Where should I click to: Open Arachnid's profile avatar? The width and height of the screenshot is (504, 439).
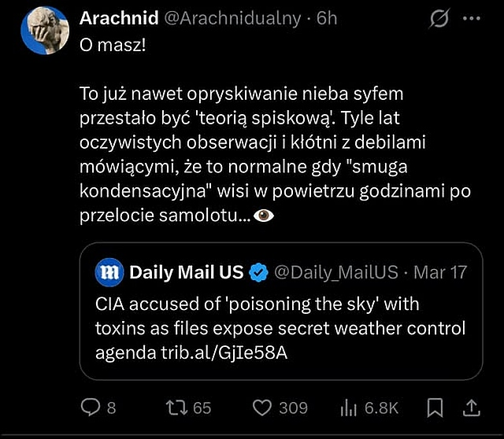click(x=45, y=30)
